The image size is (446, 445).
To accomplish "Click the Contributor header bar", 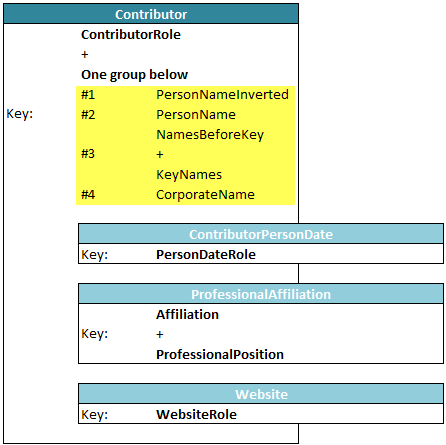I will click(x=151, y=14).
